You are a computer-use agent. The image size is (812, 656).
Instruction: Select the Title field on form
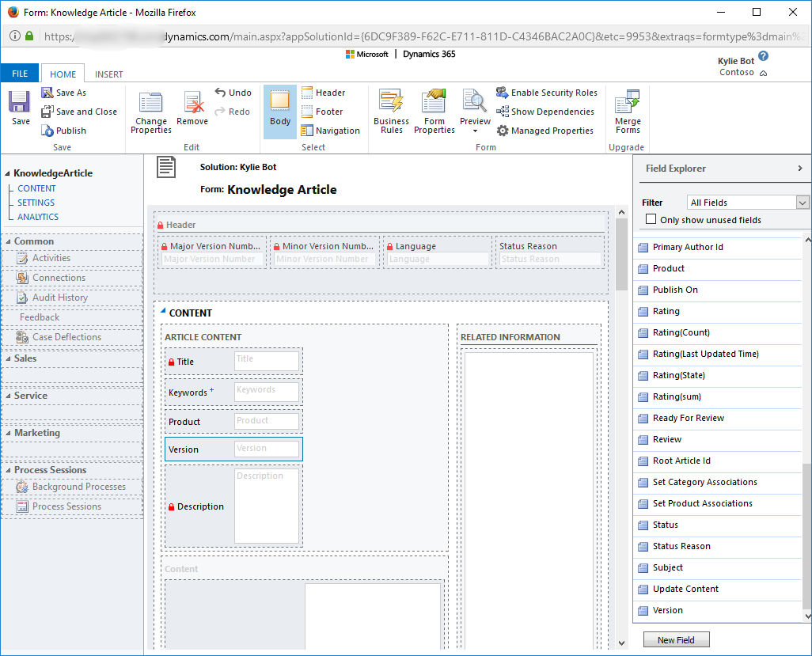233,362
